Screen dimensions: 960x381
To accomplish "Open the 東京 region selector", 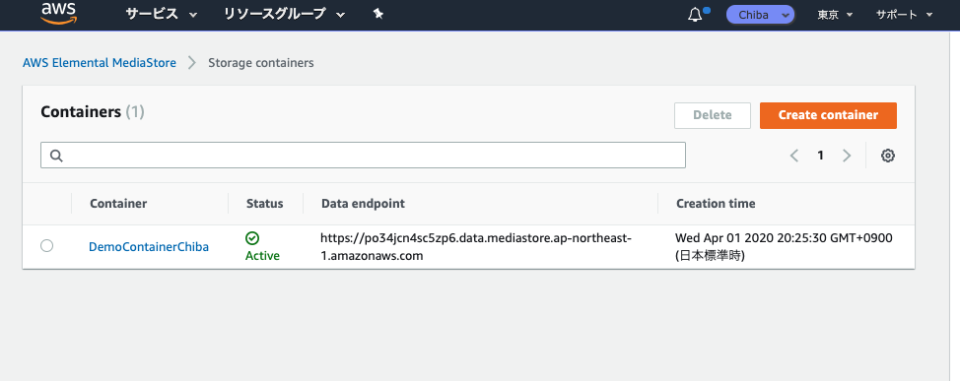I will (x=835, y=15).
